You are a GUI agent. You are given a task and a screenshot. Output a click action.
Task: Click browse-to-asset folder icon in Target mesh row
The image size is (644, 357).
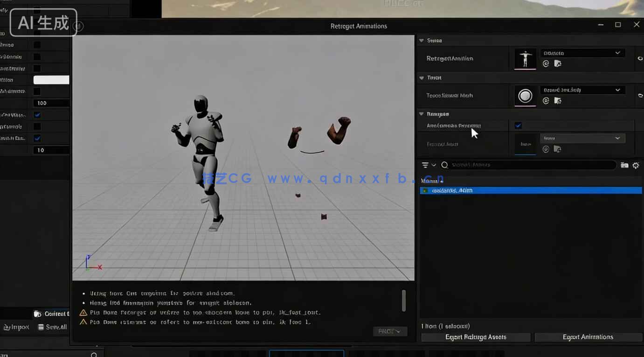(x=557, y=101)
